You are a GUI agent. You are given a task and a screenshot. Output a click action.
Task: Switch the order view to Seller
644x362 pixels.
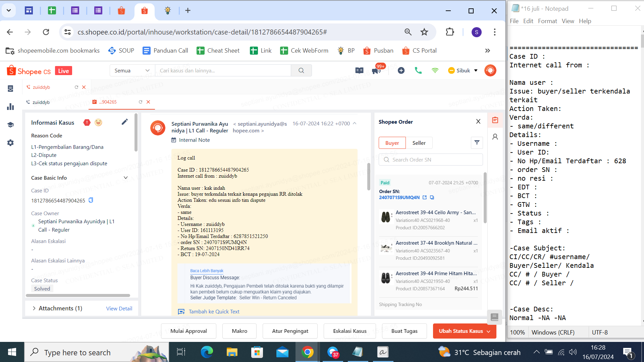pyautogui.click(x=419, y=143)
